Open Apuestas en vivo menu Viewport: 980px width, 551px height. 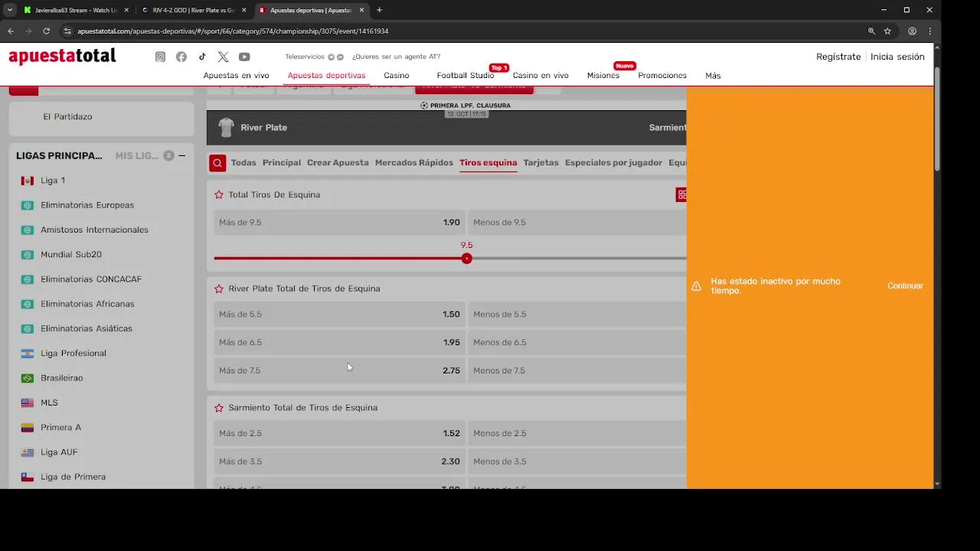236,76
